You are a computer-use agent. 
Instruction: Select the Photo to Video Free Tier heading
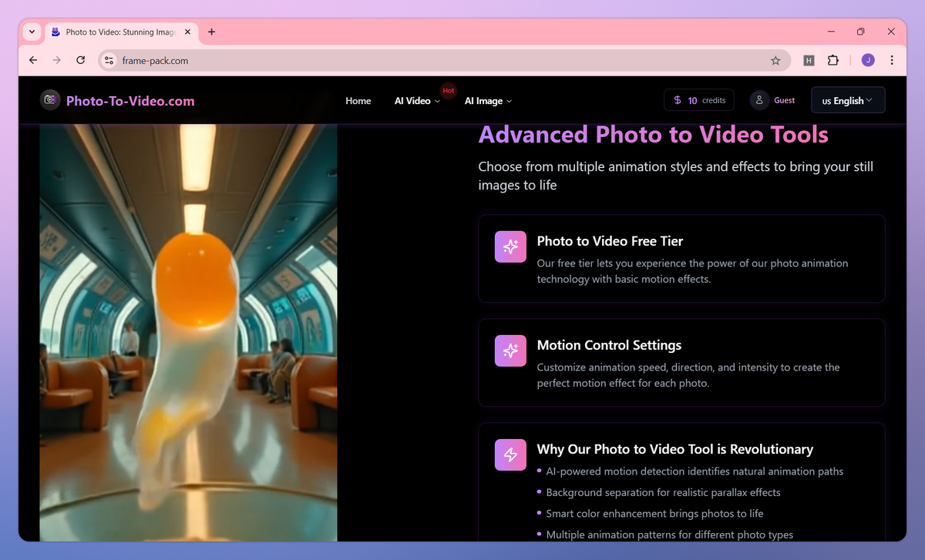click(x=610, y=241)
